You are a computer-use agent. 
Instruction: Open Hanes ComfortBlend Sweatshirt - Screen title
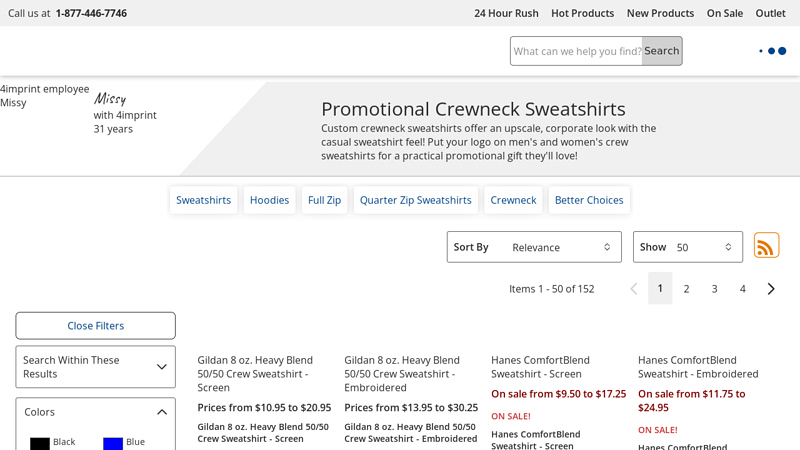[x=540, y=367]
